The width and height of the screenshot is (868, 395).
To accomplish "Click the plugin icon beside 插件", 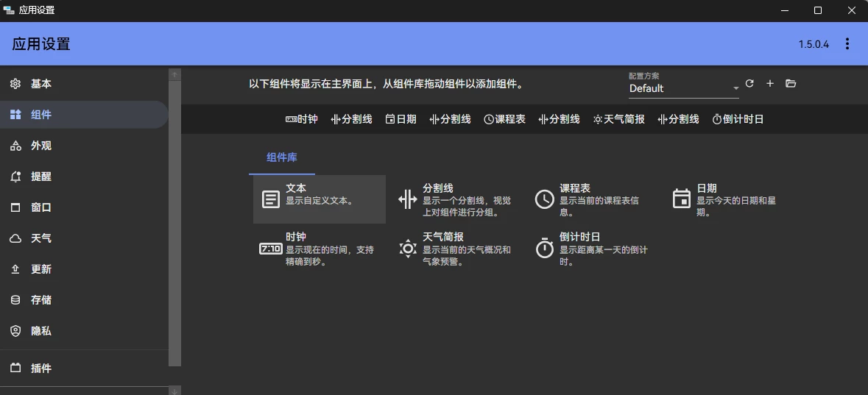I will tap(15, 368).
